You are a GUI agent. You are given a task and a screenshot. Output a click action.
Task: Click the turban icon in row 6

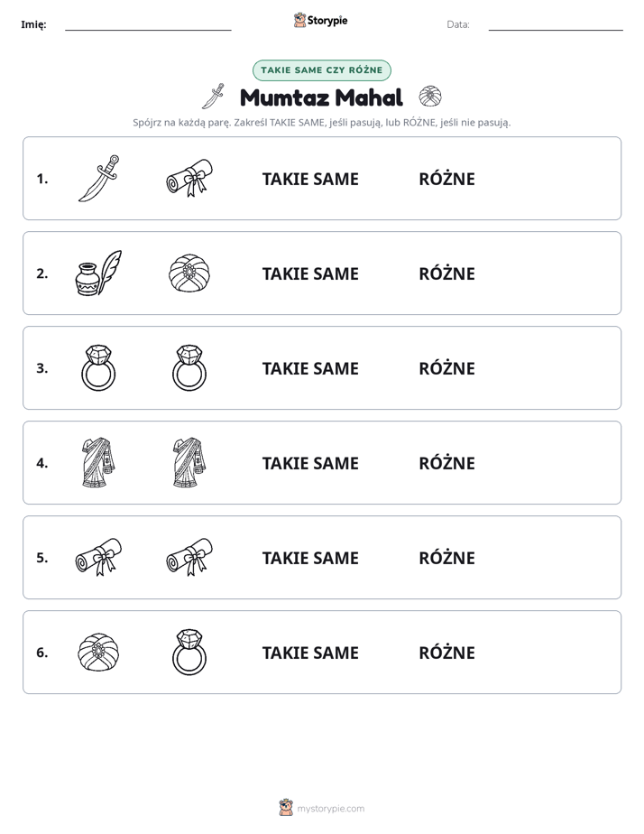(99, 652)
